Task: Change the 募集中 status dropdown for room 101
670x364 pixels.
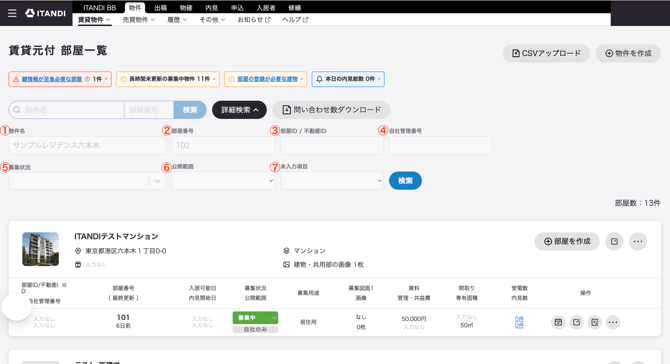Action: pos(255,318)
